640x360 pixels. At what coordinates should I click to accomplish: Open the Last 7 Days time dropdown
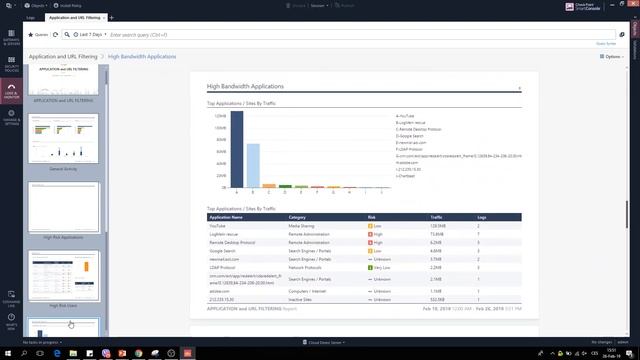(90, 35)
